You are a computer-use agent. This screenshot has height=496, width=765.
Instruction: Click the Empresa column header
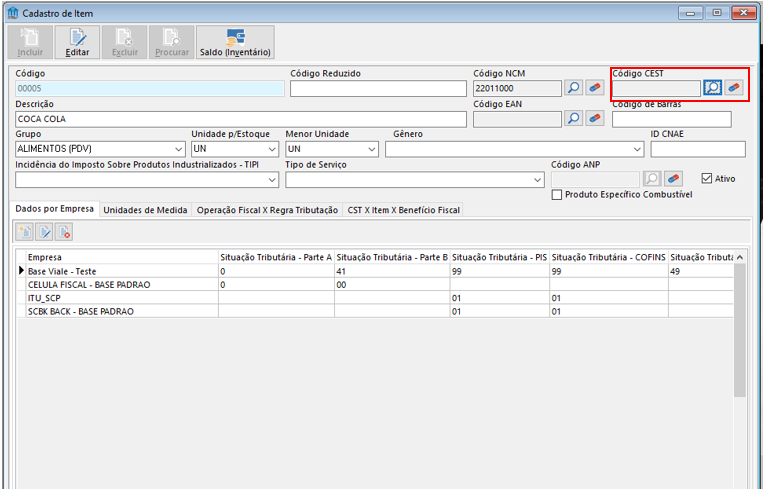(x=122, y=257)
